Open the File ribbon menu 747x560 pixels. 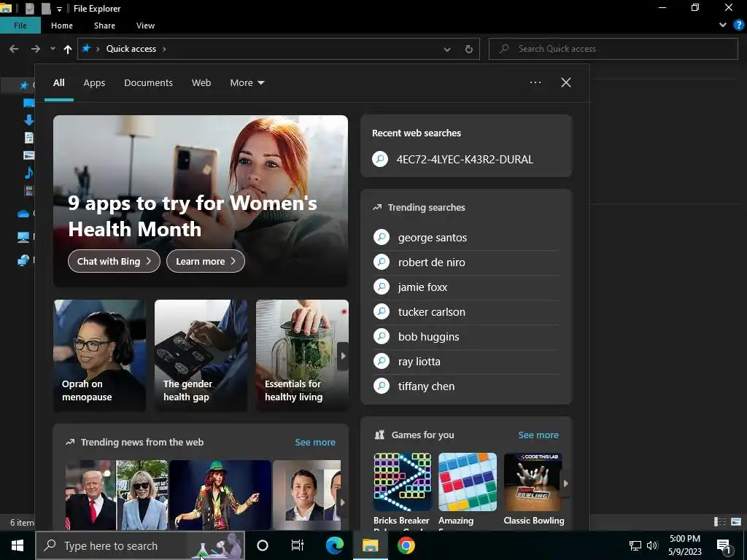point(20,26)
